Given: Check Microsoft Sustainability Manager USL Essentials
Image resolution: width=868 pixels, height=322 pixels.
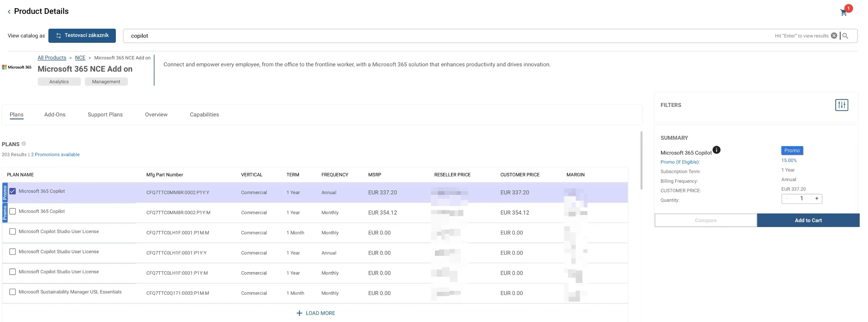Looking at the screenshot, I should 12,292.
